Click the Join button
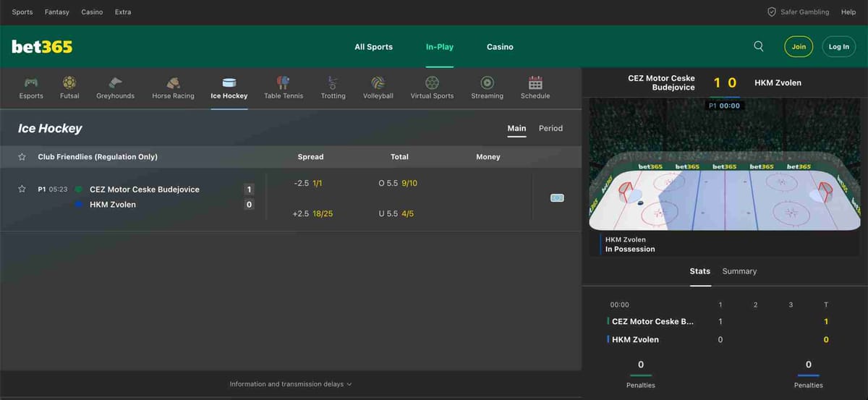868x400 pixels. (799, 46)
